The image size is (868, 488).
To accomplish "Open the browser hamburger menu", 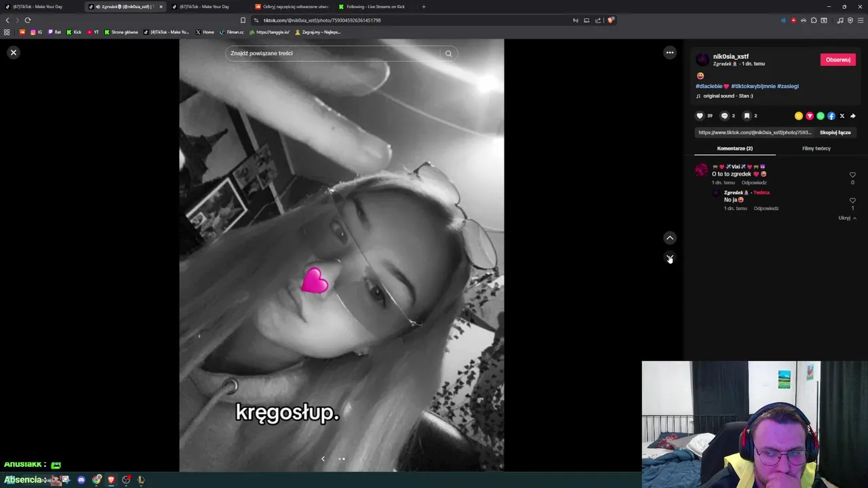I will pos(861,20).
